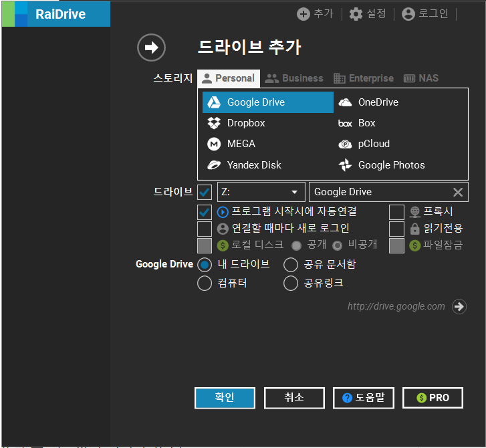Enable 연결할 때마다 새로 로그인 checkbox
This screenshot has width=486, height=448.
point(205,229)
